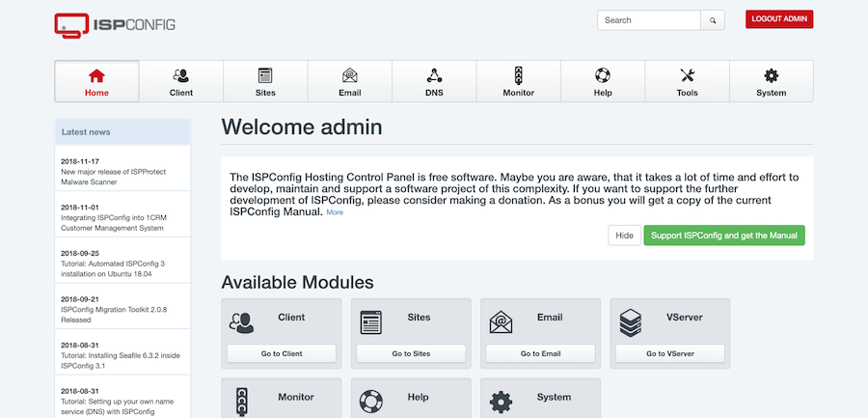
Task: Open the System tab label
Action: tap(772, 93)
